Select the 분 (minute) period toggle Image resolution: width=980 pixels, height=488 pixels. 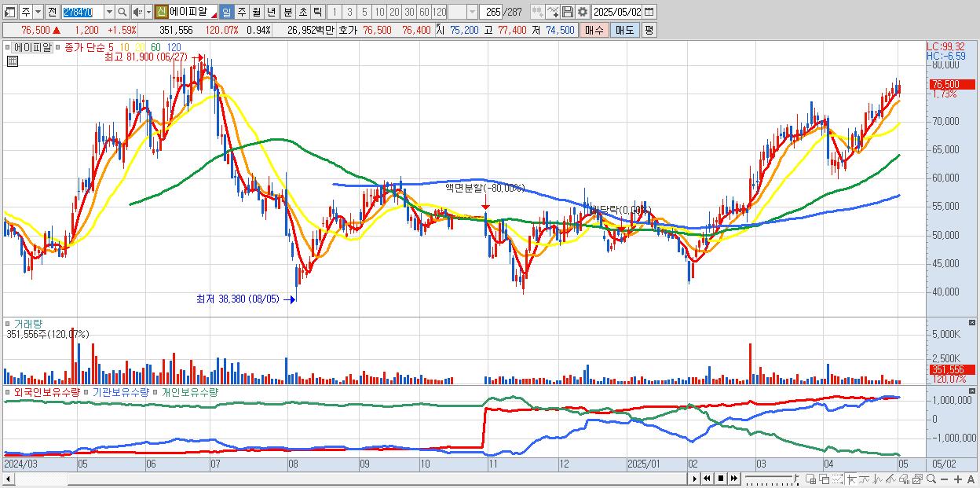(x=287, y=12)
